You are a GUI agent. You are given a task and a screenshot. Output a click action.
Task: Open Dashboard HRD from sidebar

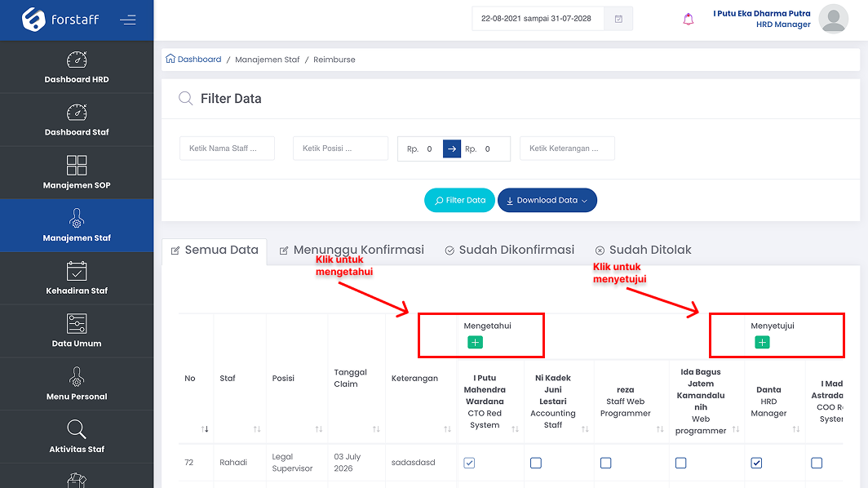77,67
